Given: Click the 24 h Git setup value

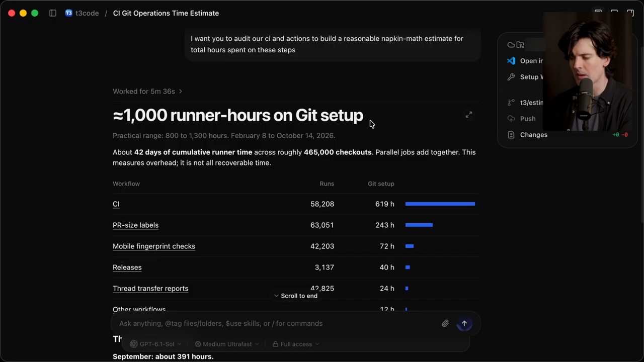Looking at the screenshot, I should 387,289.
